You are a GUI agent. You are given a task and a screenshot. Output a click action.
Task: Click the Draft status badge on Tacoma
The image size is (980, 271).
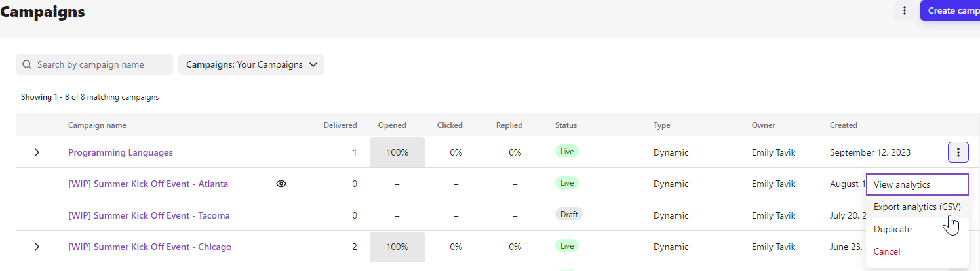click(x=569, y=214)
